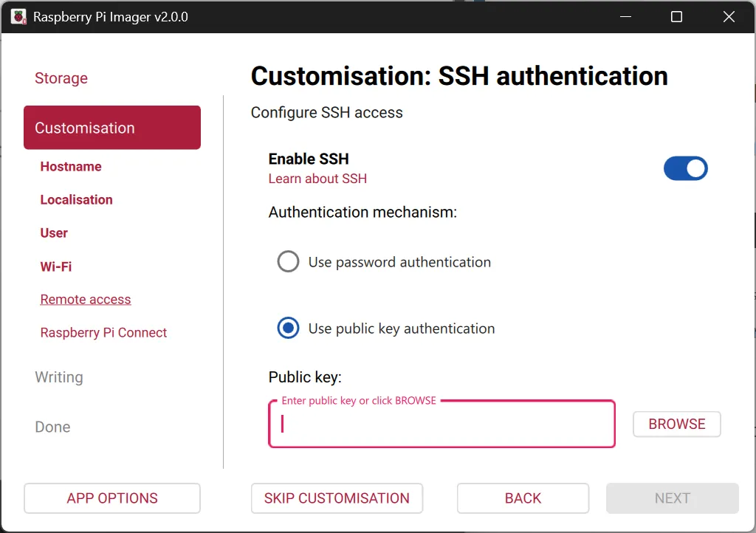Viewport: 756px width, 533px height.
Task: Open APP OPTIONS
Action: [112, 498]
